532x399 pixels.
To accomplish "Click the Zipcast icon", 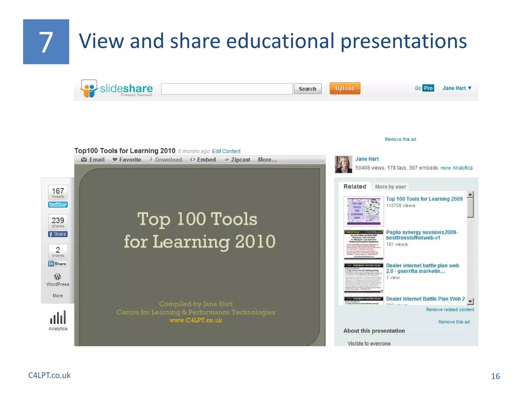I will 227,160.
